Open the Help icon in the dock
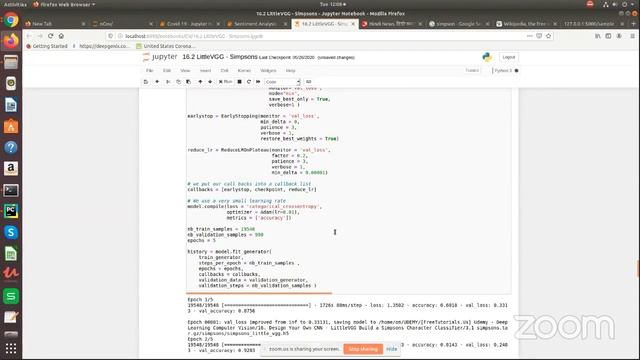Viewport: 640px width, 360px height. 11,147
